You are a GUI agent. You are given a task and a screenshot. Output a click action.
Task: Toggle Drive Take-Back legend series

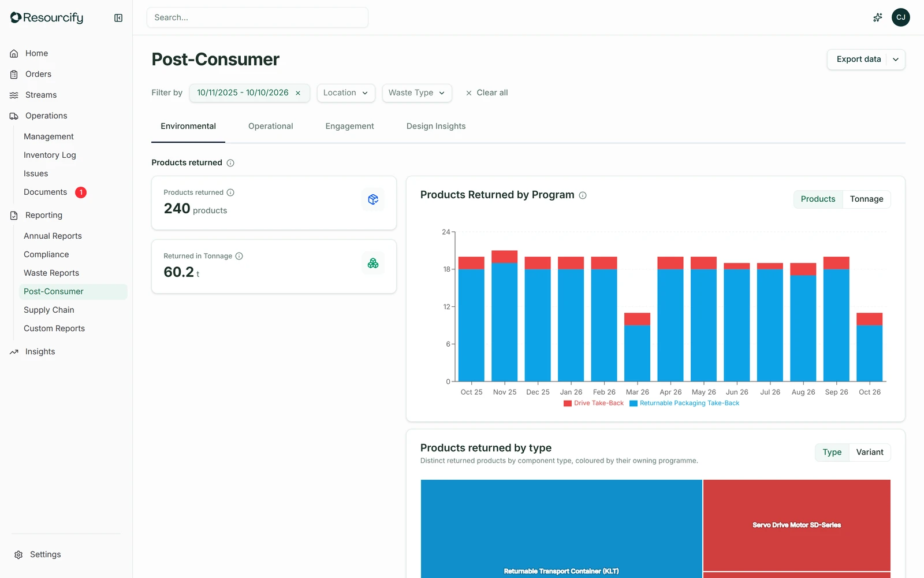click(x=594, y=403)
